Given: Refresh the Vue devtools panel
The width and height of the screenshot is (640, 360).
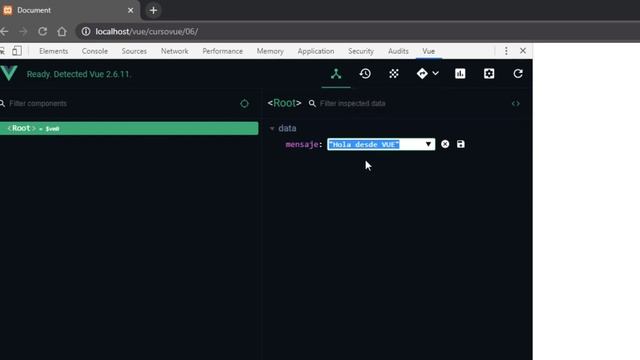Looking at the screenshot, I should 518,74.
